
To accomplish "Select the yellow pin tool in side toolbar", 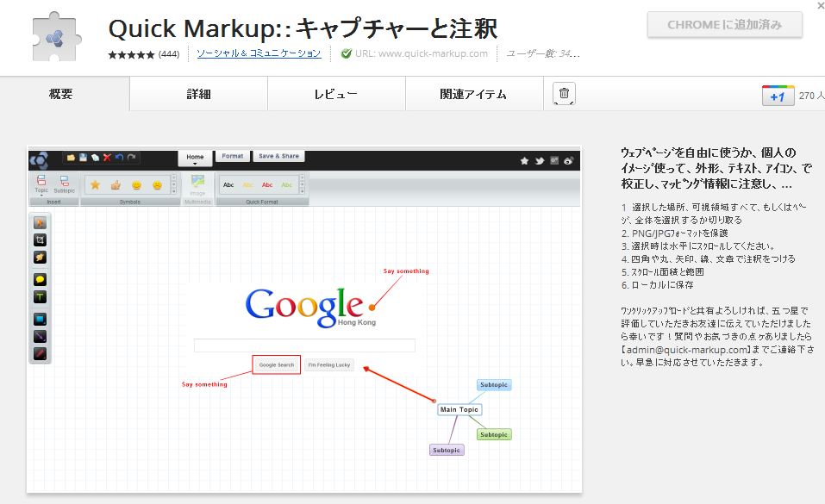I will tap(40, 258).
